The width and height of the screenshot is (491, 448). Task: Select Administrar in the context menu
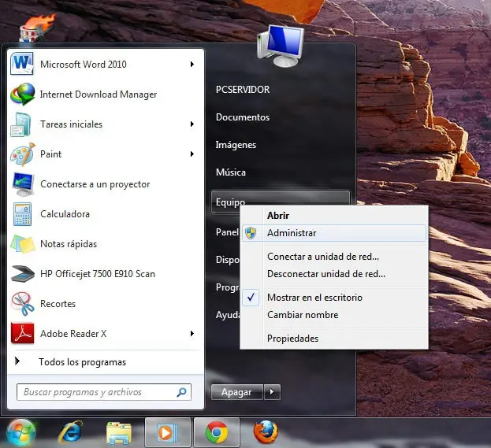[292, 233]
